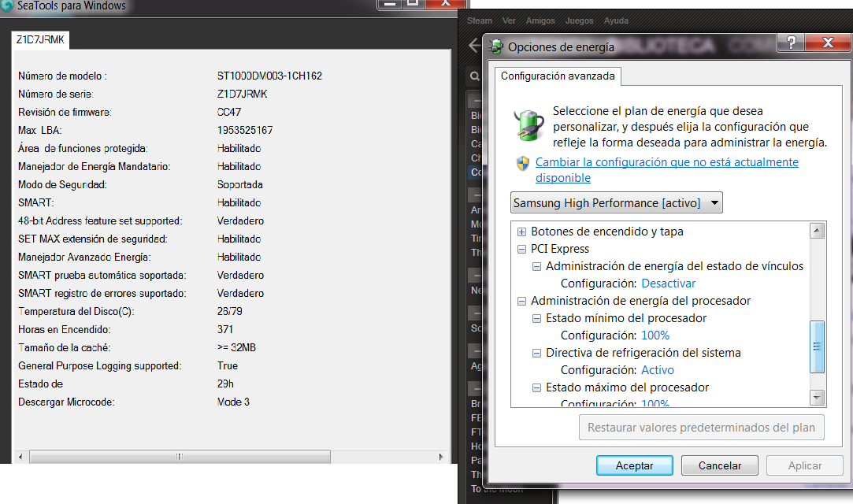853x504 pixels.
Task: Collapse the Estado máximo del procesador node
Action: click(536, 388)
